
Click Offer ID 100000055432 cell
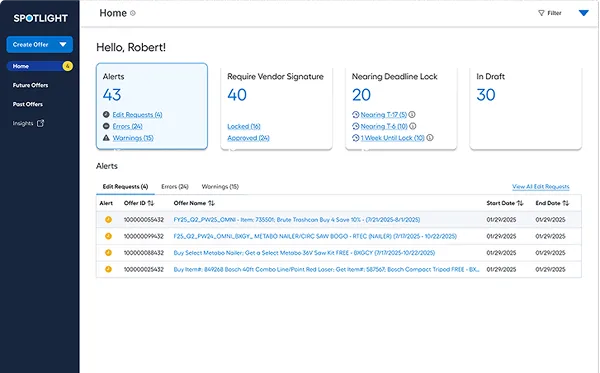coord(143,220)
